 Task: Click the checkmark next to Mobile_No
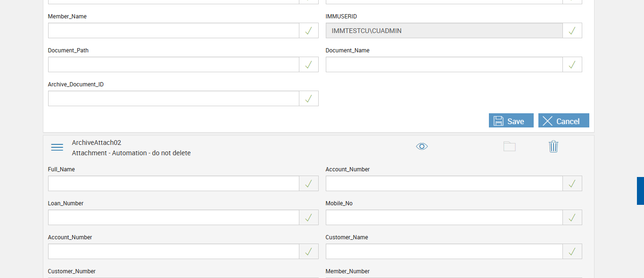pyautogui.click(x=572, y=218)
